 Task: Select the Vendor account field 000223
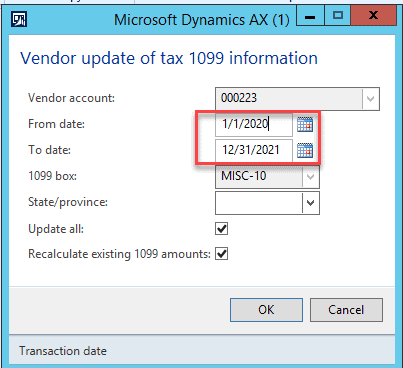(x=289, y=99)
